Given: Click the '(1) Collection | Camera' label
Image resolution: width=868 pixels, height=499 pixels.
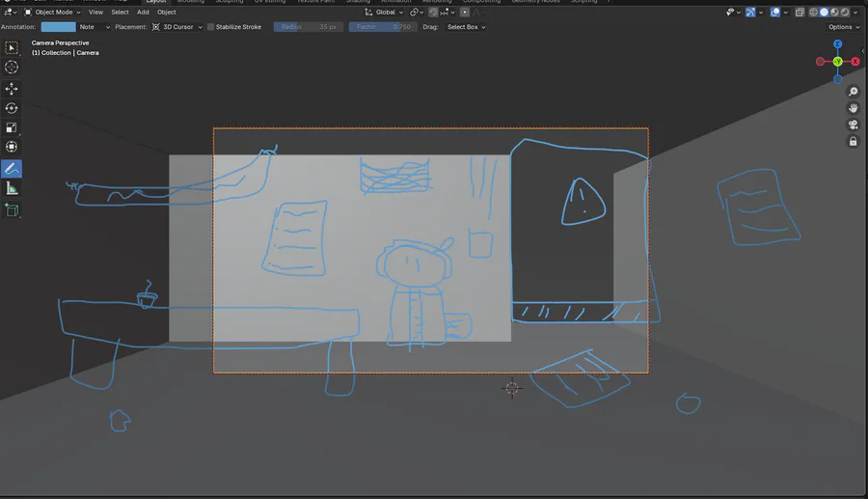Looking at the screenshot, I should tap(66, 53).
